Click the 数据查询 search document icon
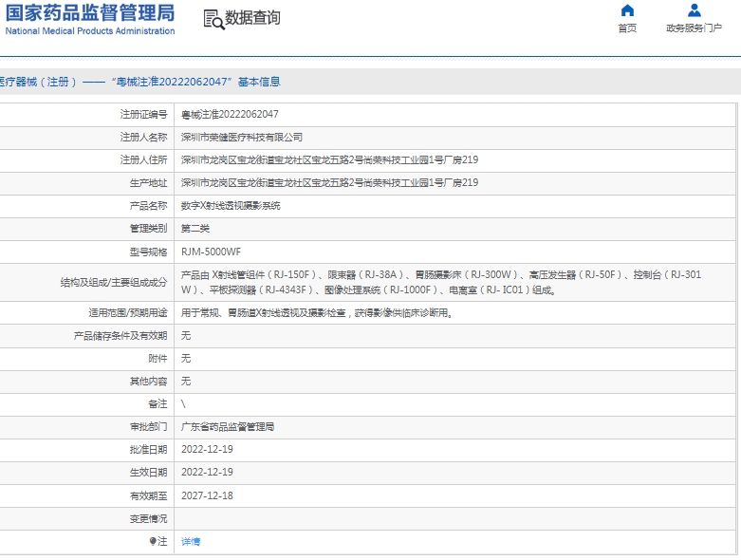 click(x=214, y=19)
